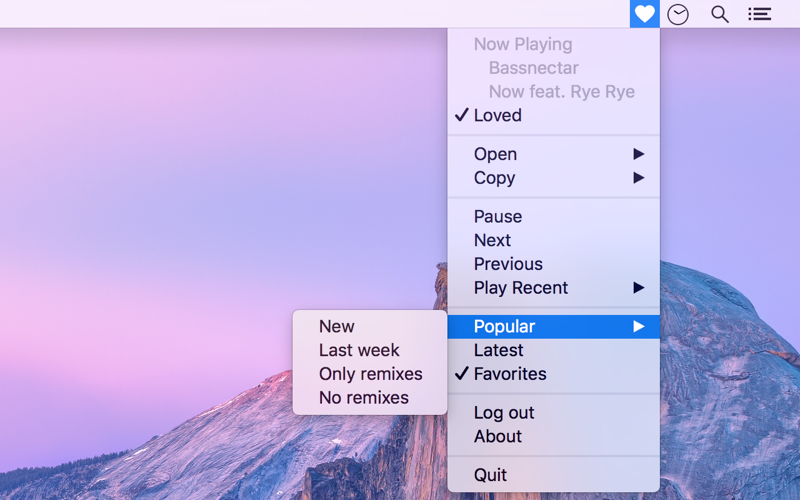The height and width of the screenshot is (500, 800).
Task: Choose Only remixes filter
Action: point(370,374)
